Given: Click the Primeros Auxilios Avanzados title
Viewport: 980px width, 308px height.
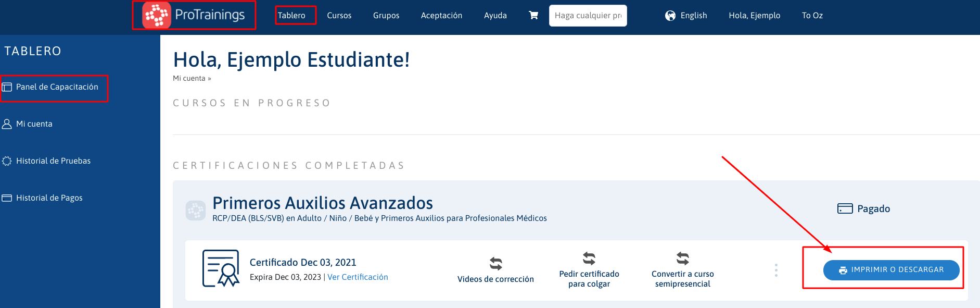Looking at the screenshot, I should (323, 203).
